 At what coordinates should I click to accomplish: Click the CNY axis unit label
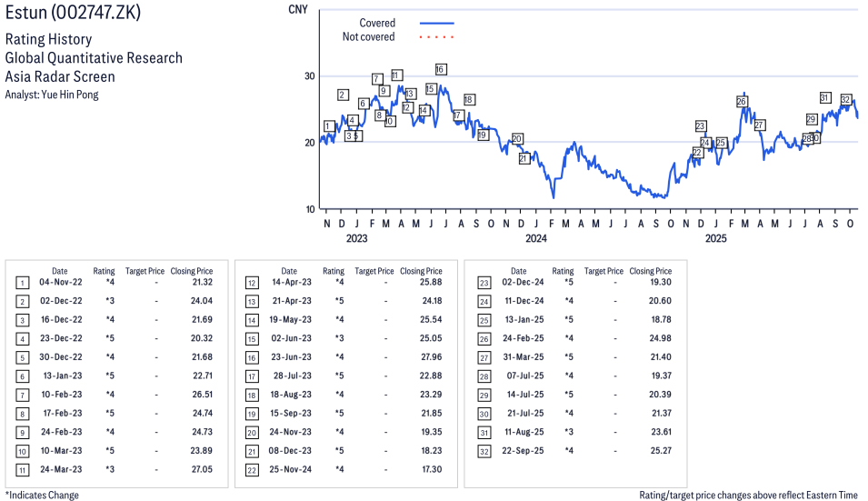pos(297,9)
